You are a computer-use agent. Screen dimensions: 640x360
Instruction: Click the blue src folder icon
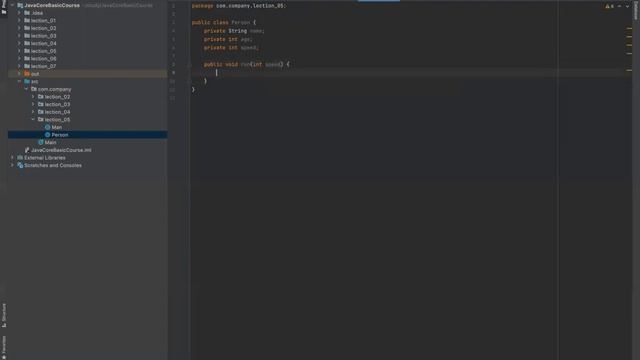point(27,82)
